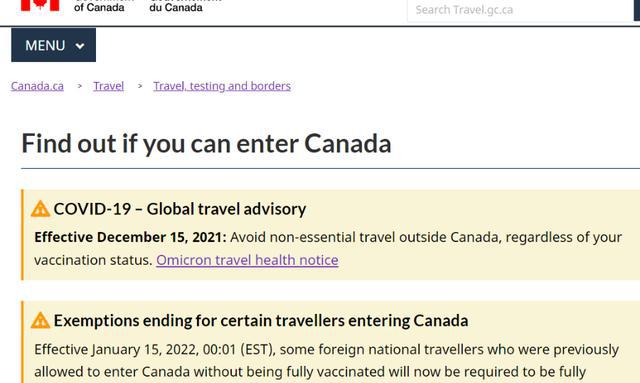Open the Canada.ca breadcrumb link

click(x=37, y=86)
